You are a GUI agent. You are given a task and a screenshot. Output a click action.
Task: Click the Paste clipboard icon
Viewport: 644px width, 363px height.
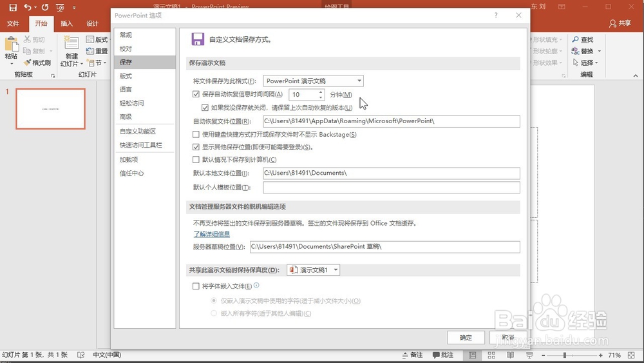[x=11, y=44]
